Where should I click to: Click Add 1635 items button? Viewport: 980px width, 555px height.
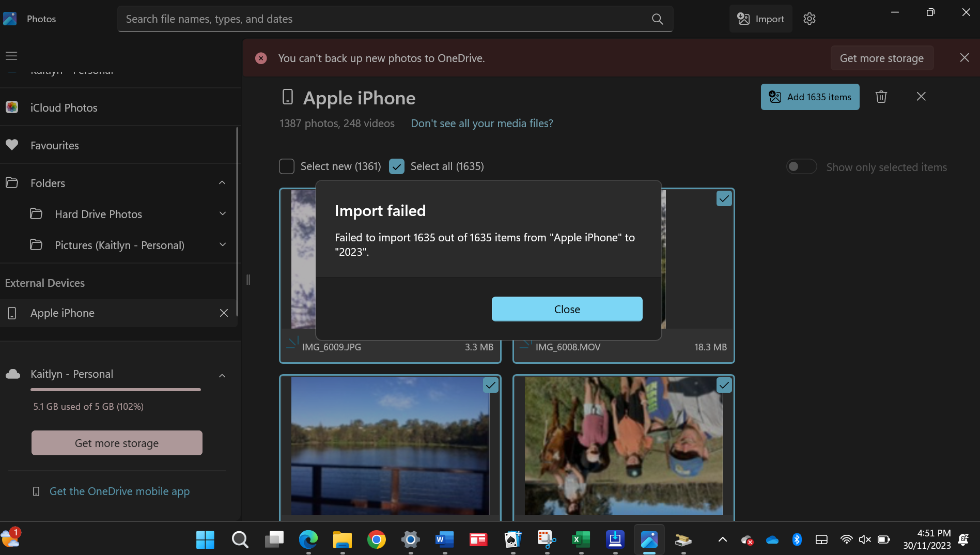coord(810,97)
